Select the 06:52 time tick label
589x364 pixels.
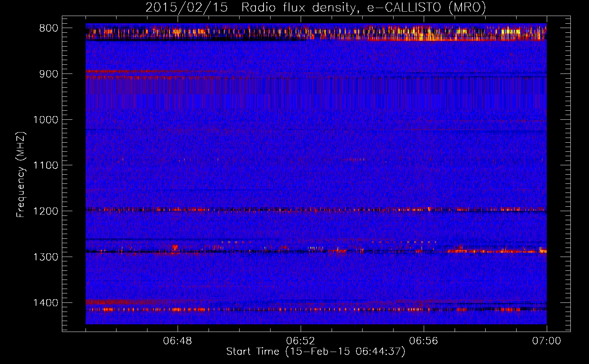click(x=301, y=341)
